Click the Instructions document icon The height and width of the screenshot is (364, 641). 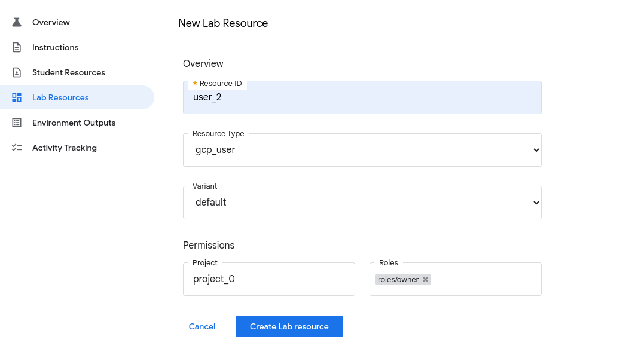click(17, 47)
